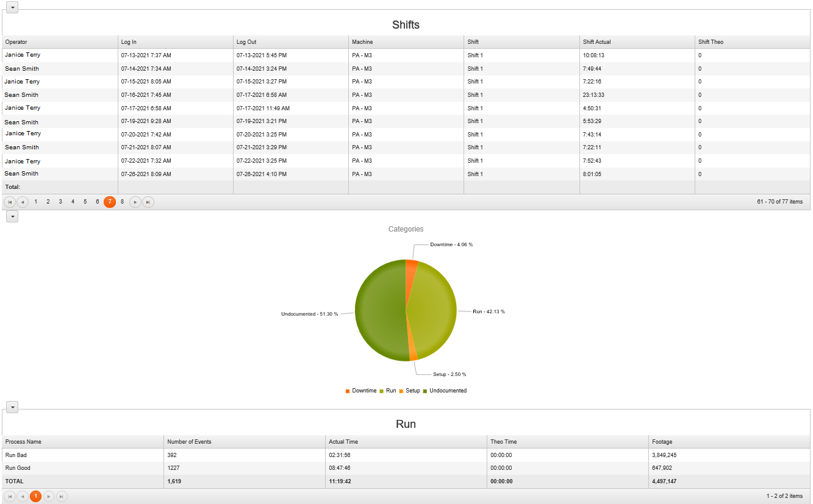The width and height of the screenshot is (813, 504).
Task: Select Janice Terry row logged in 07-13-2021
Action: pos(406,55)
